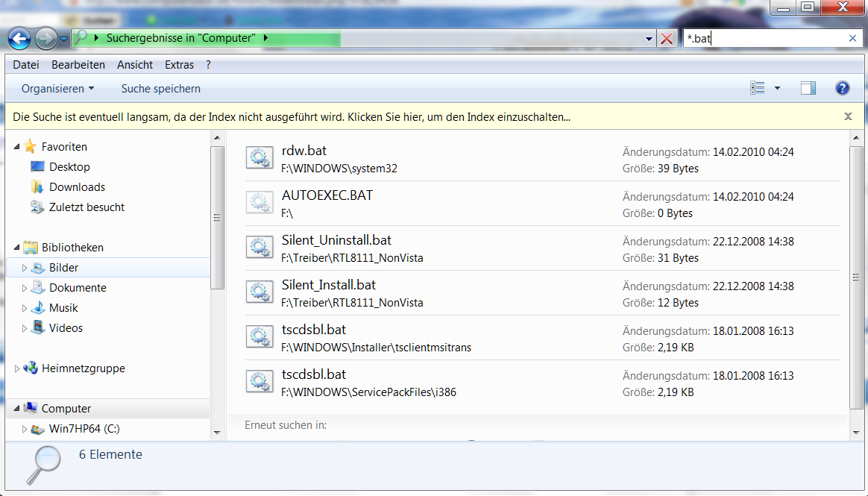Screen dimensions: 868x496
Task: Click the large magnifier in the details pane
Action: point(44,465)
